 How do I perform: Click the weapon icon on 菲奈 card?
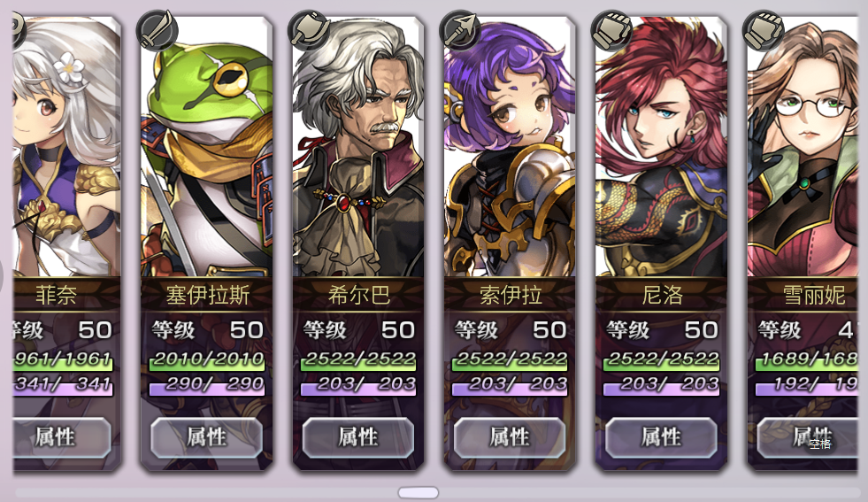tap(19, 29)
